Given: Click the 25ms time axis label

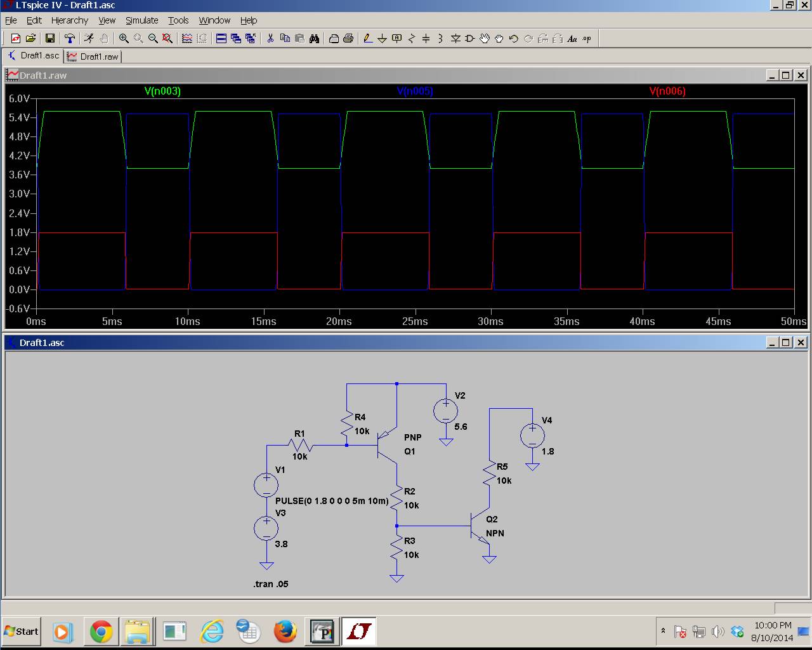Looking at the screenshot, I should pos(415,322).
